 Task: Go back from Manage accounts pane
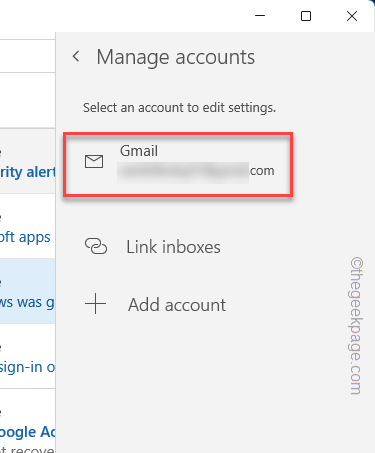coord(76,56)
